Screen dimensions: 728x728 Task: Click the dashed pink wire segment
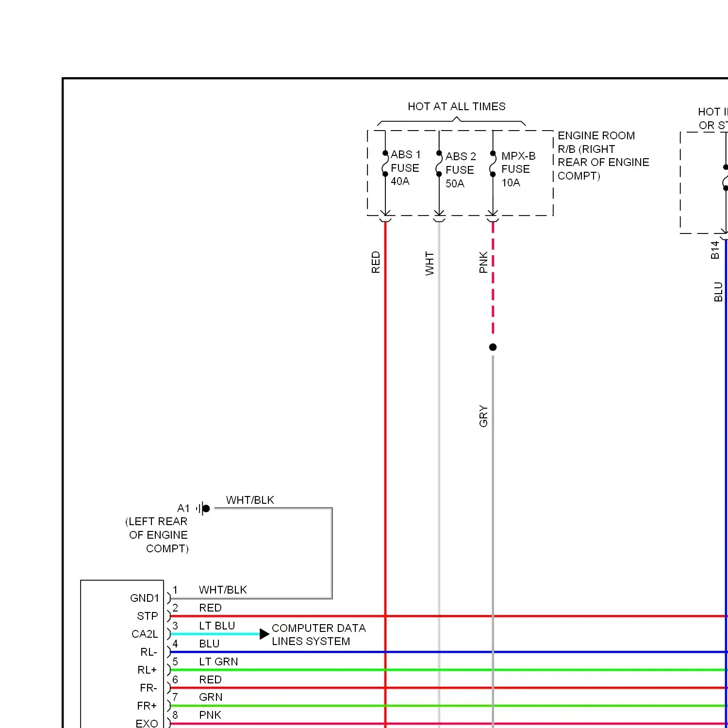(493, 278)
